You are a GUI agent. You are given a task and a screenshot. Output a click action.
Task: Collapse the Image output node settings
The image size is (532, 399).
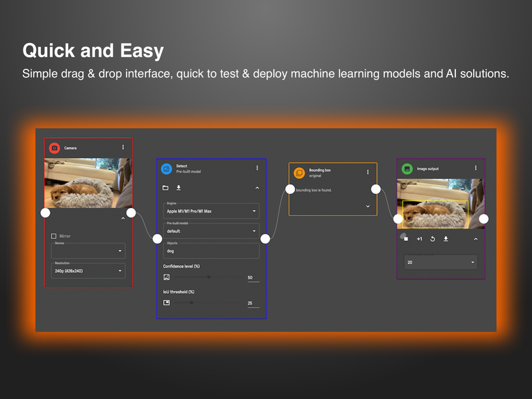(x=475, y=239)
